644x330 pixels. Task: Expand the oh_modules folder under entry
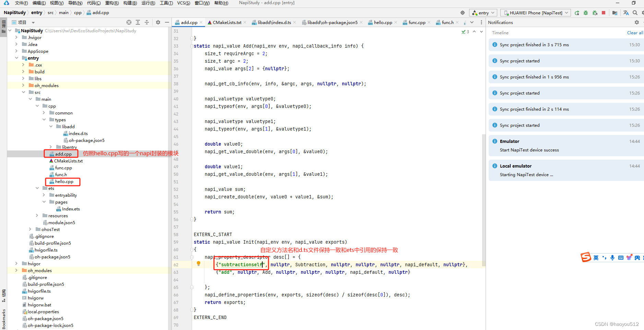23,85
